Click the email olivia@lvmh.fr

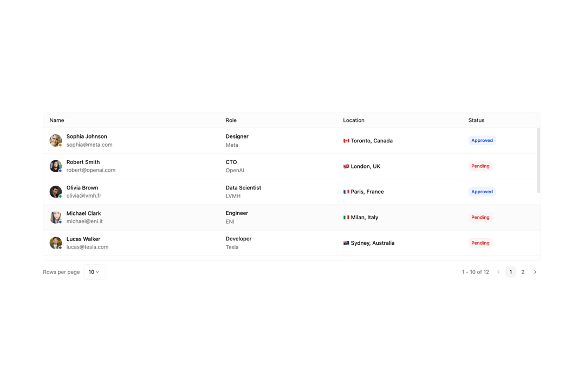pyautogui.click(x=83, y=196)
